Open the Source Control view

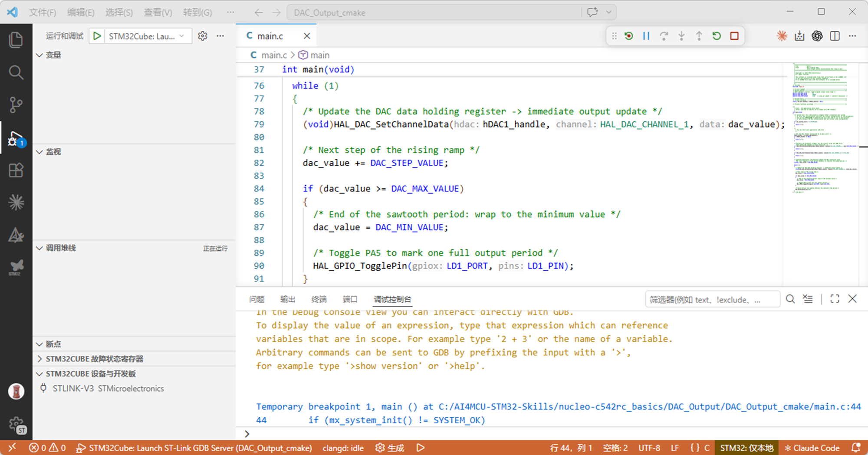pos(16,105)
